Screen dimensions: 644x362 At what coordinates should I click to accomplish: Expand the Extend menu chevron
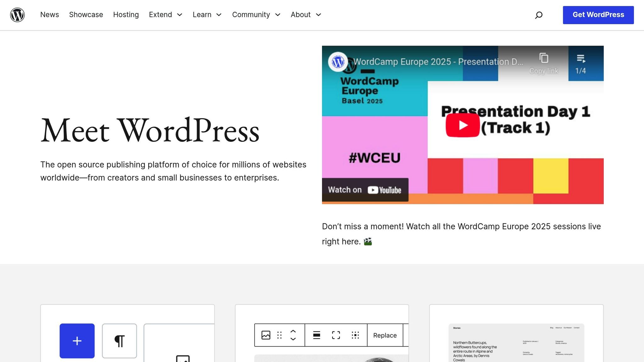pyautogui.click(x=179, y=15)
